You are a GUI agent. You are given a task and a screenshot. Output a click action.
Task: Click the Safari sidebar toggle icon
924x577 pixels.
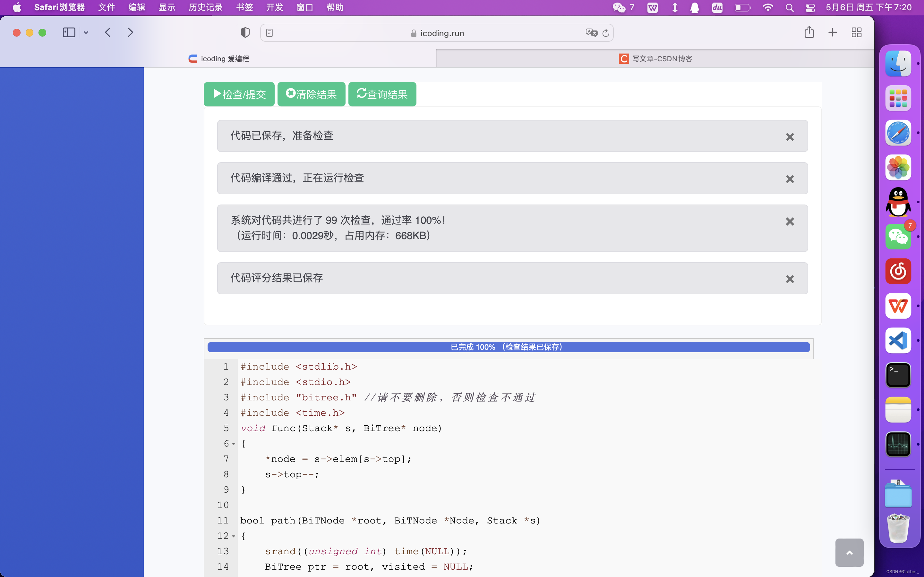click(x=69, y=32)
